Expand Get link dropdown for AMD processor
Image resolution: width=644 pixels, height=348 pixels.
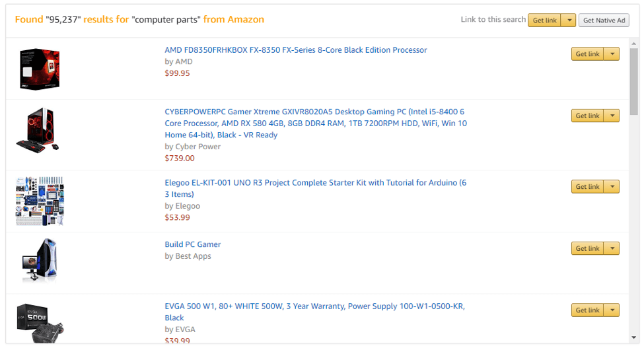click(612, 54)
